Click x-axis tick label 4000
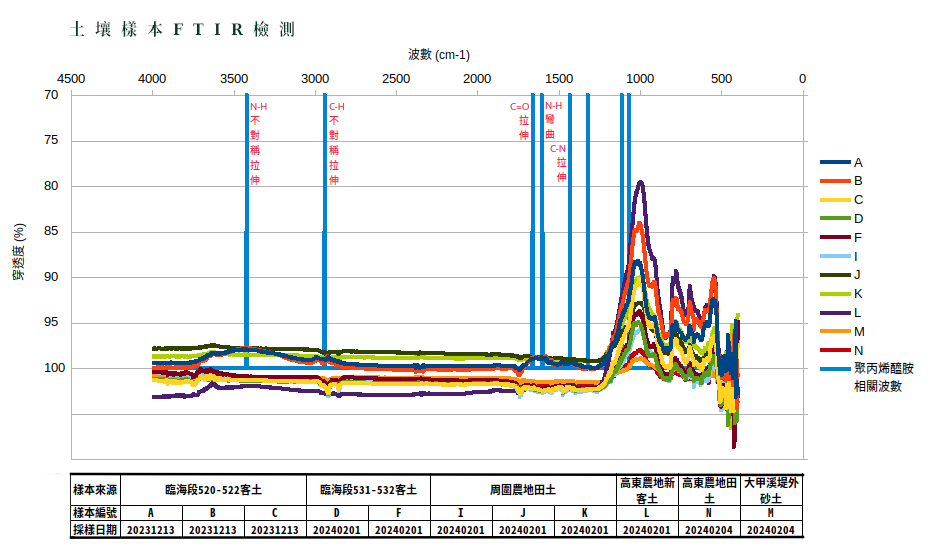The width and height of the screenshot is (940, 560). (152, 79)
